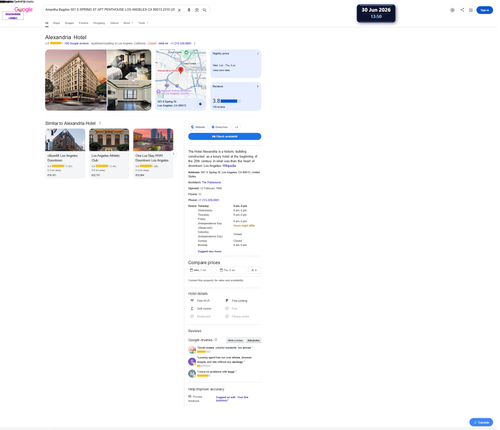Click Suggest new hours link
Image resolution: width=500 pixels, height=430 pixels.
pyautogui.click(x=210, y=251)
